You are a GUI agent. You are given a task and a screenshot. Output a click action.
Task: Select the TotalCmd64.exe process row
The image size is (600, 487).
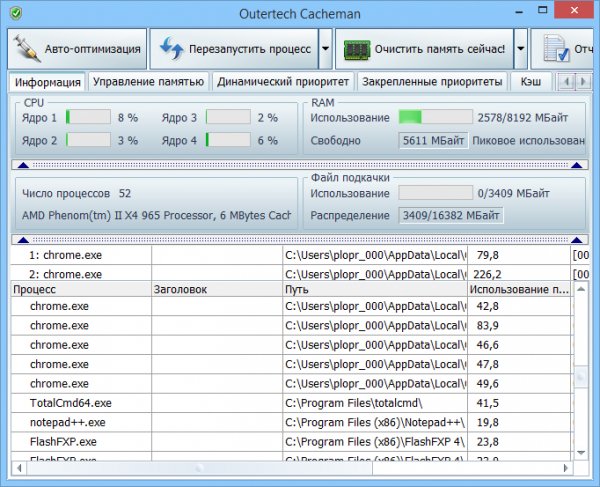coord(292,403)
